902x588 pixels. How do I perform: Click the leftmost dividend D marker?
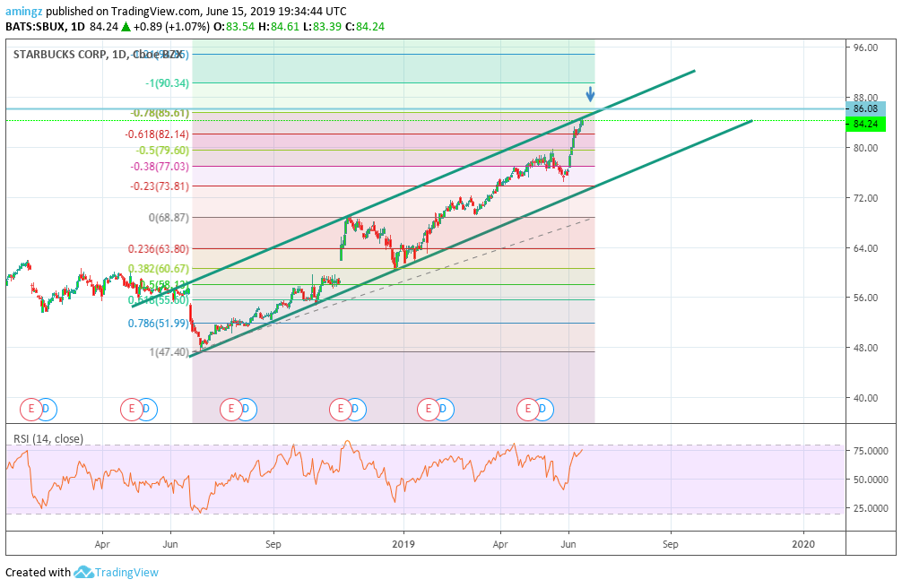coord(48,410)
